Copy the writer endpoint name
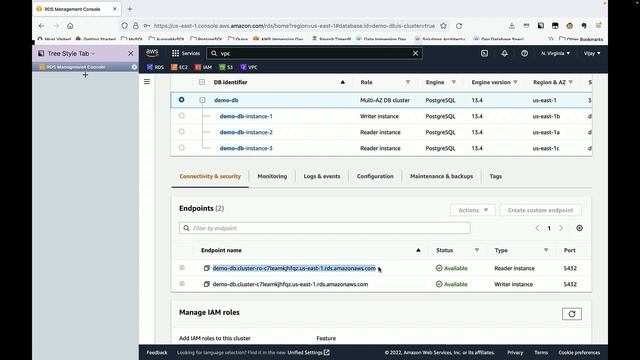This screenshot has width=640, height=360. point(207,284)
